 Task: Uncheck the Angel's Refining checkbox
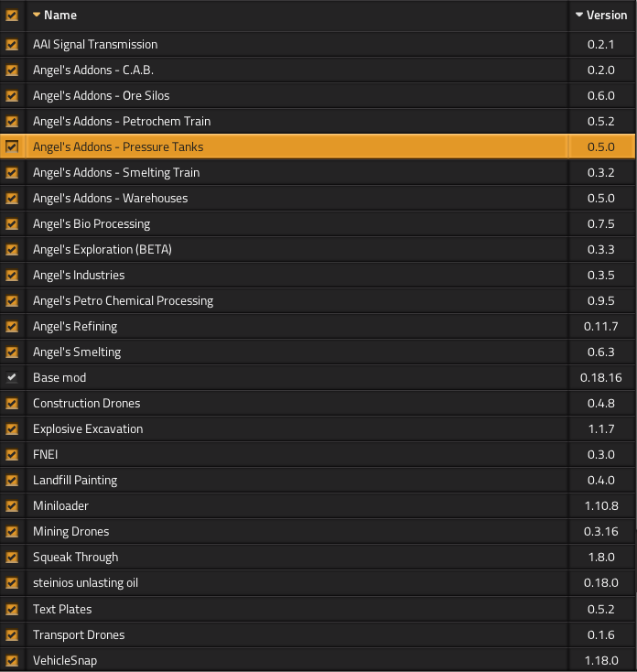coord(12,326)
